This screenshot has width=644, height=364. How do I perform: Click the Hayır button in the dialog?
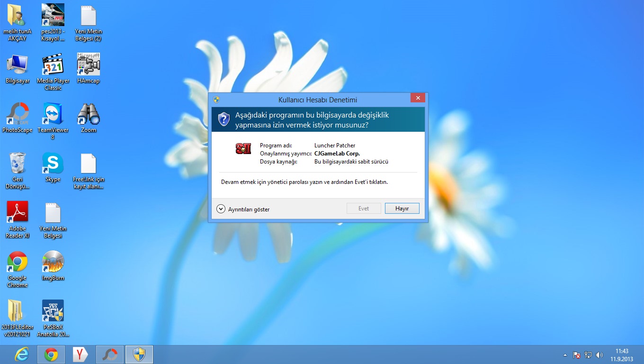tap(402, 209)
